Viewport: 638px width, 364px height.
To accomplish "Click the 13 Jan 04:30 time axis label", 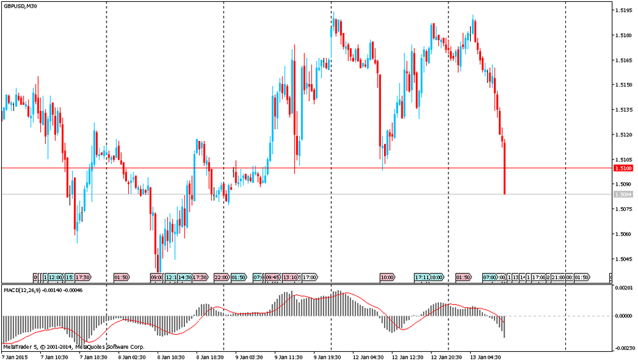I will pyautogui.click(x=489, y=358).
